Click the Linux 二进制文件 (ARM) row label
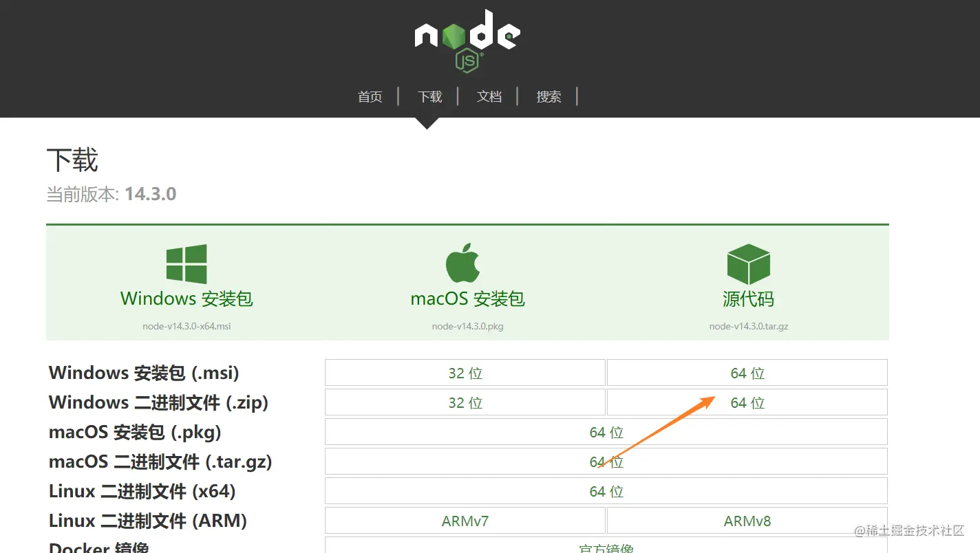Image resolution: width=980 pixels, height=553 pixels. (148, 521)
